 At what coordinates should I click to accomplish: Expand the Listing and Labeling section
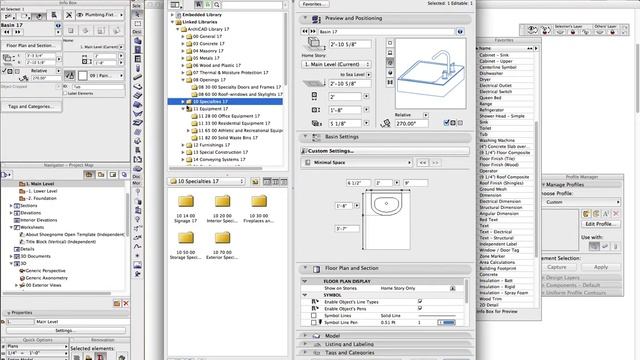click(305, 344)
